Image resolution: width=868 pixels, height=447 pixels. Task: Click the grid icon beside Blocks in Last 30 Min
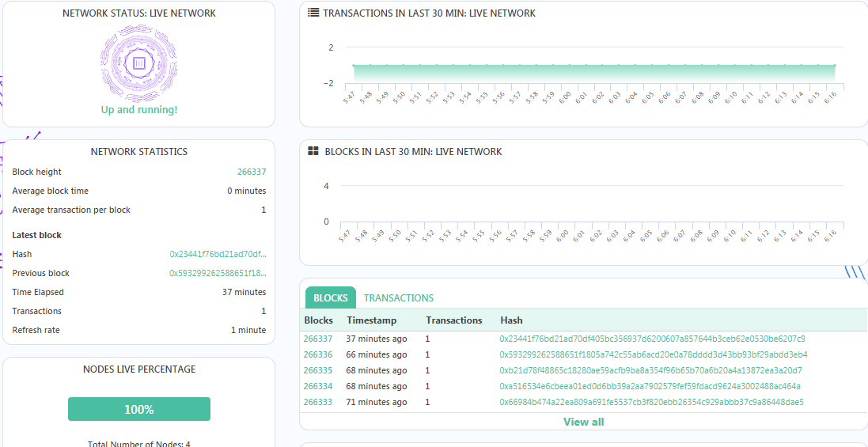313,151
